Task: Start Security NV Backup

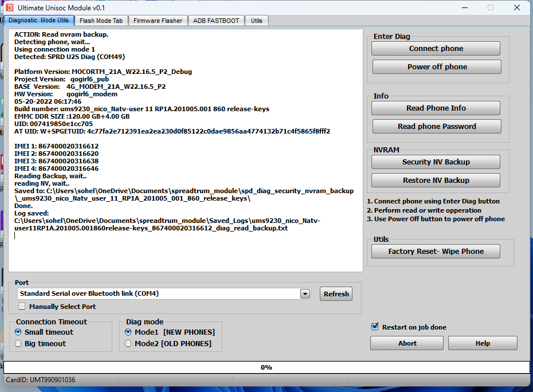Action: [x=436, y=162]
